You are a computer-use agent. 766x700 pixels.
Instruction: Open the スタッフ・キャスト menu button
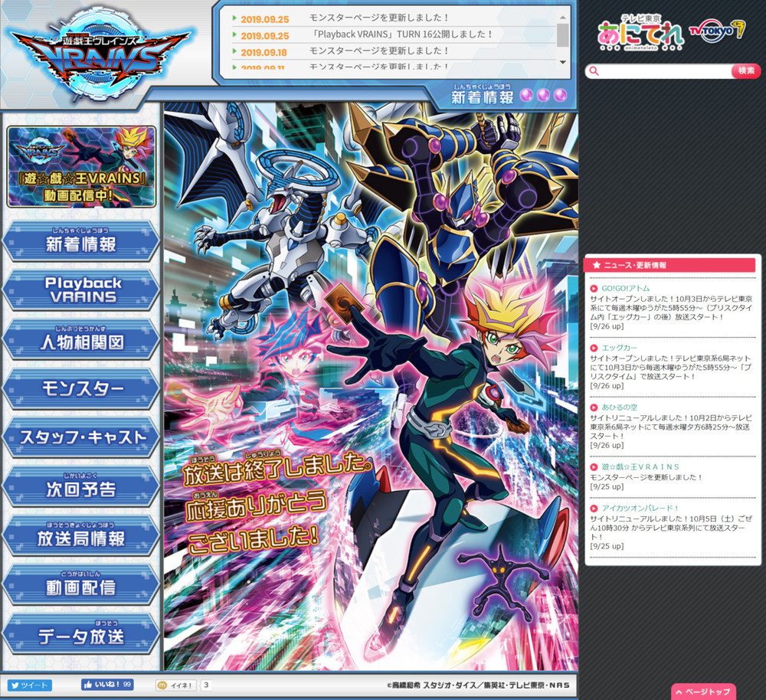coord(81,437)
